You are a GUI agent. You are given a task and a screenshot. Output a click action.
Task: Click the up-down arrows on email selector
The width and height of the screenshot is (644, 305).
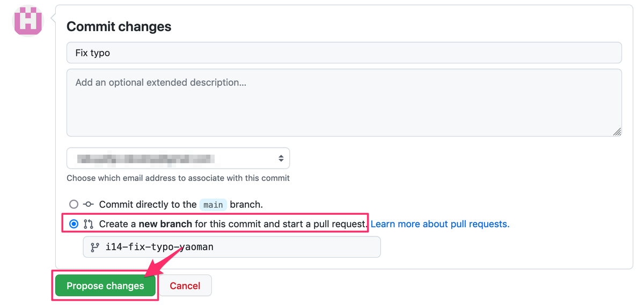click(281, 158)
